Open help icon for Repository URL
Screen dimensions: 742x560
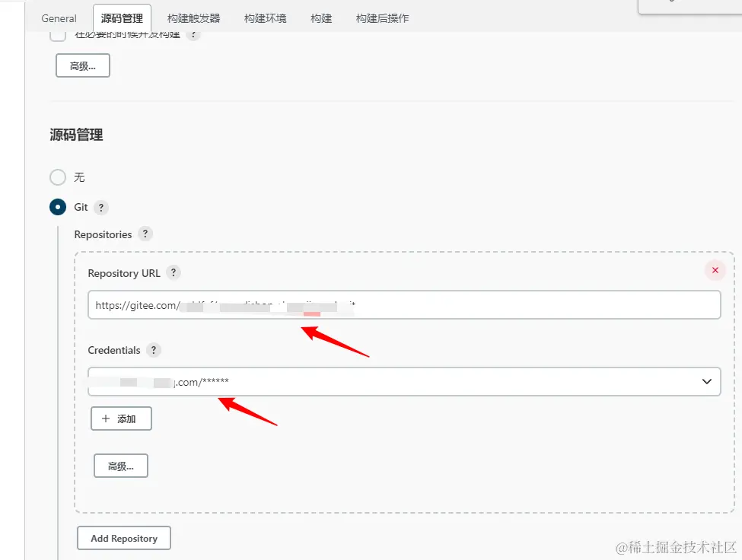click(x=174, y=272)
